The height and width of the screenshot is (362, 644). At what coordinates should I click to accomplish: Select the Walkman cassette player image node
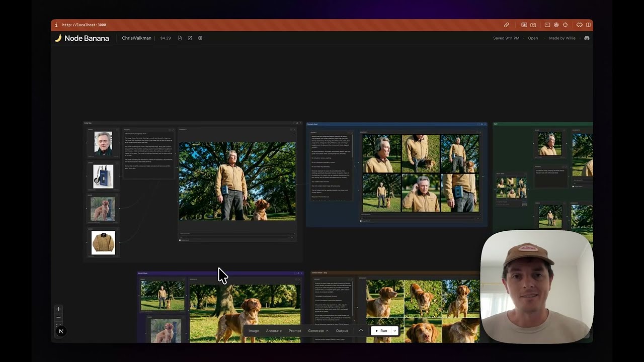tap(103, 176)
